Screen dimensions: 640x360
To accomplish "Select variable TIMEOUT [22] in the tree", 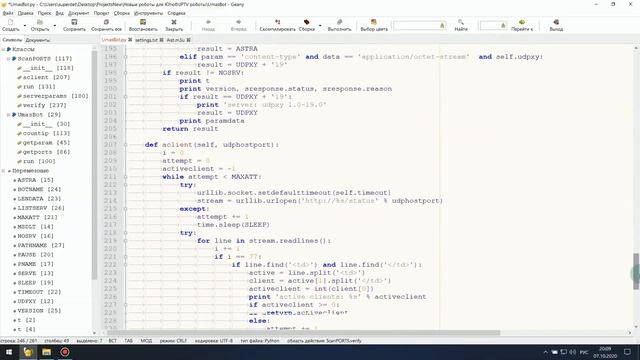I will [x=39, y=292].
